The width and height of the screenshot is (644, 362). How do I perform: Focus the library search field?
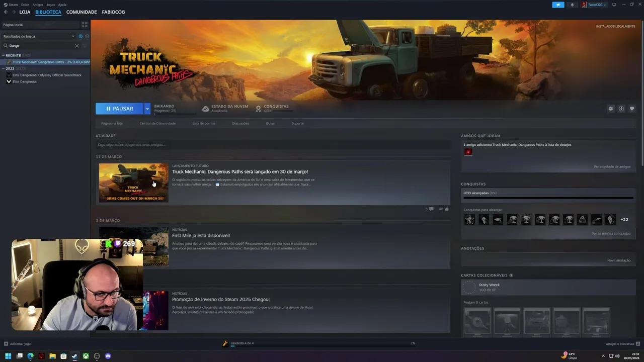click(42, 46)
